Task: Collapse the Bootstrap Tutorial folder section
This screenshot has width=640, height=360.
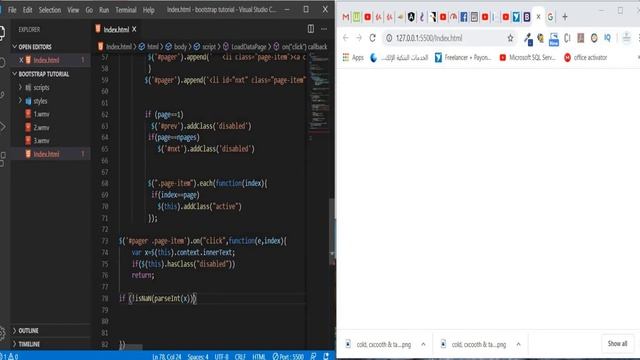Action: [51, 74]
